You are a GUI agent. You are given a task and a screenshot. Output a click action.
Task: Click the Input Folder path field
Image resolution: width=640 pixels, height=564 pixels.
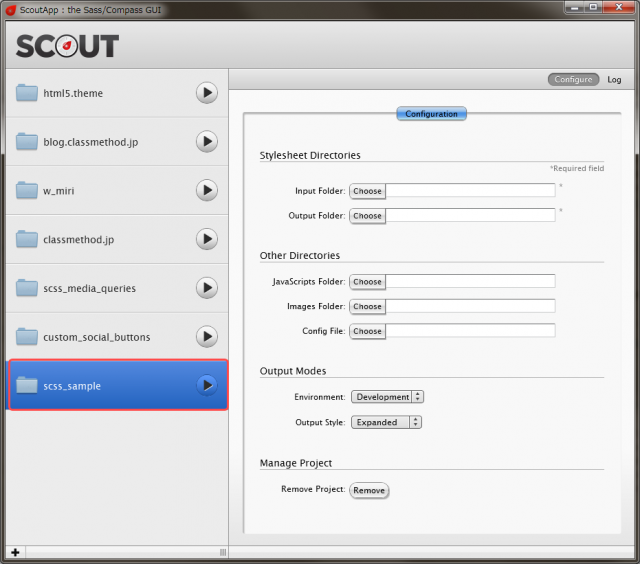click(x=470, y=191)
